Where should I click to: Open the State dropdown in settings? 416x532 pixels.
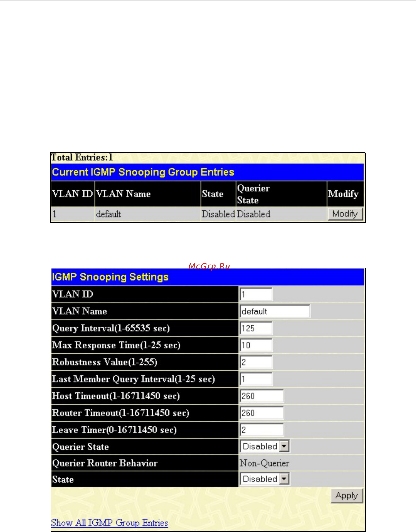(x=265, y=479)
